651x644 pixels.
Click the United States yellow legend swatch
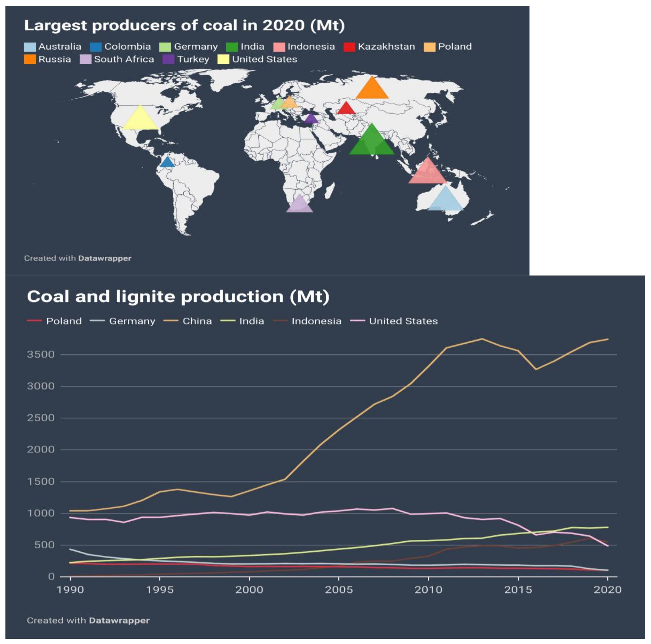[x=223, y=60]
